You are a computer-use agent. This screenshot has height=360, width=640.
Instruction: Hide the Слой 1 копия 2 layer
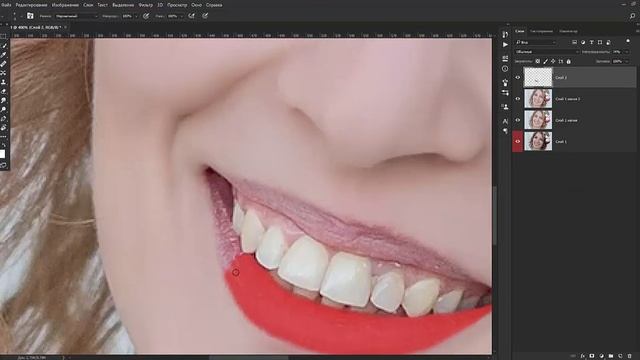(518, 99)
